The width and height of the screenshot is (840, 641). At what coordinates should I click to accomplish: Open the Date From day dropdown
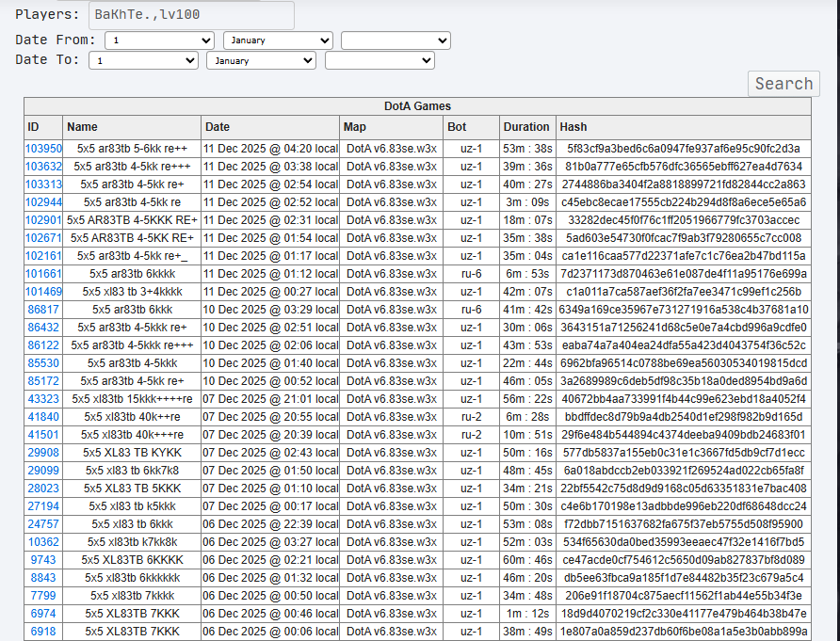click(x=160, y=40)
